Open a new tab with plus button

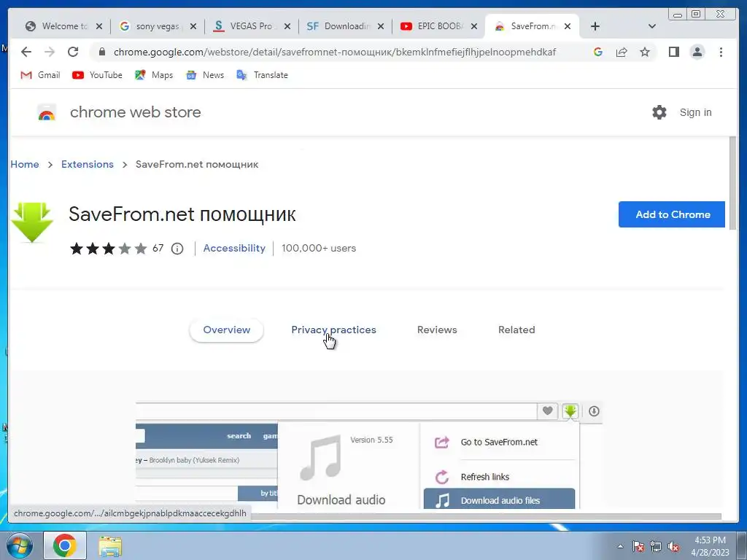coord(595,26)
